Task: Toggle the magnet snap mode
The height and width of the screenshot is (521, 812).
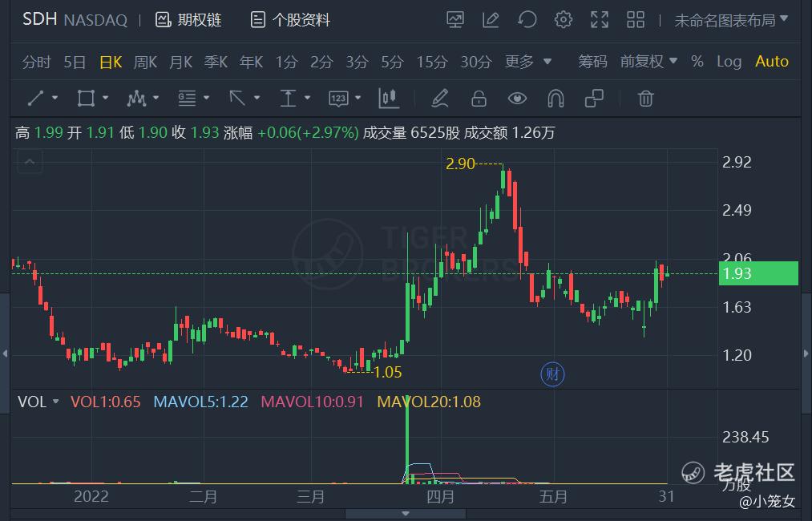Action: [555, 98]
